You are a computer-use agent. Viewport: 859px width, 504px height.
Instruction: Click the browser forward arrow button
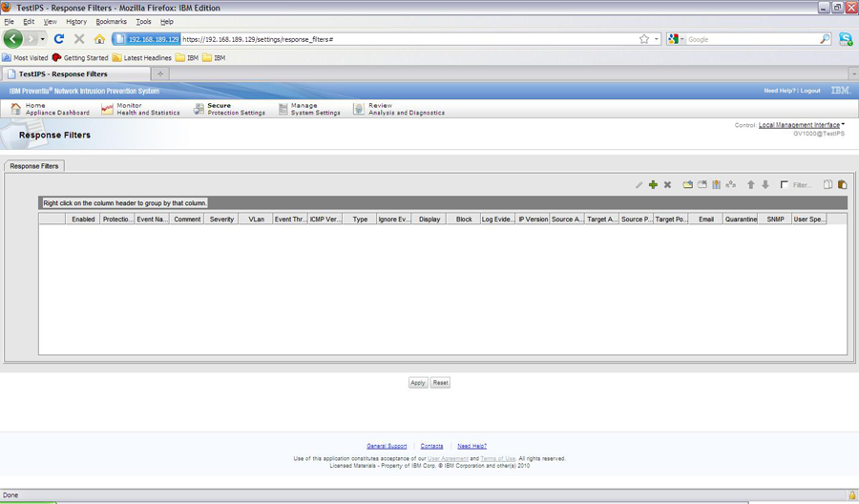[x=31, y=39]
